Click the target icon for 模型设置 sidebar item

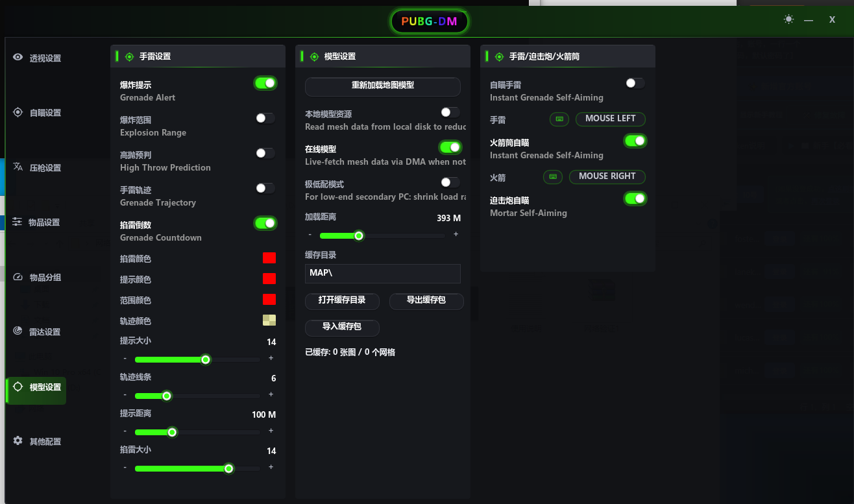click(x=18, y=387)
